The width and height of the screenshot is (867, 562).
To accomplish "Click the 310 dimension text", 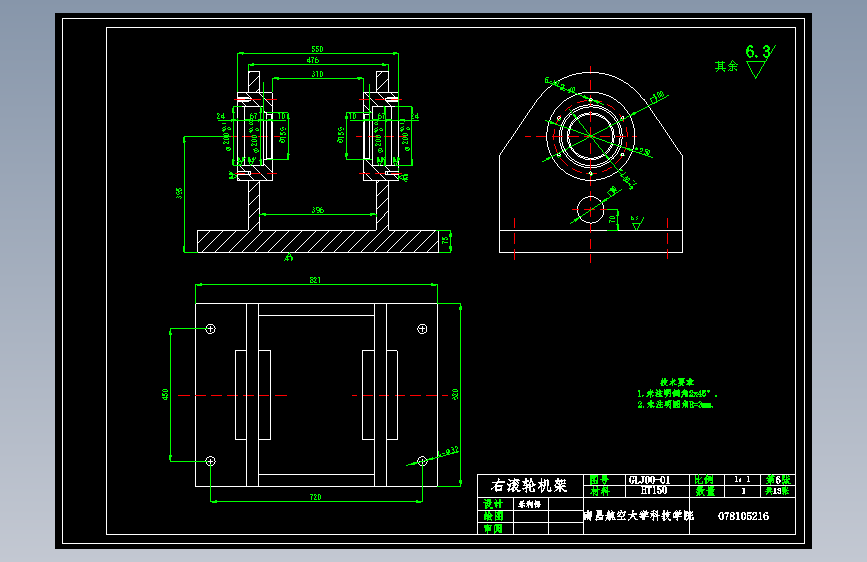I will [317, 74].
